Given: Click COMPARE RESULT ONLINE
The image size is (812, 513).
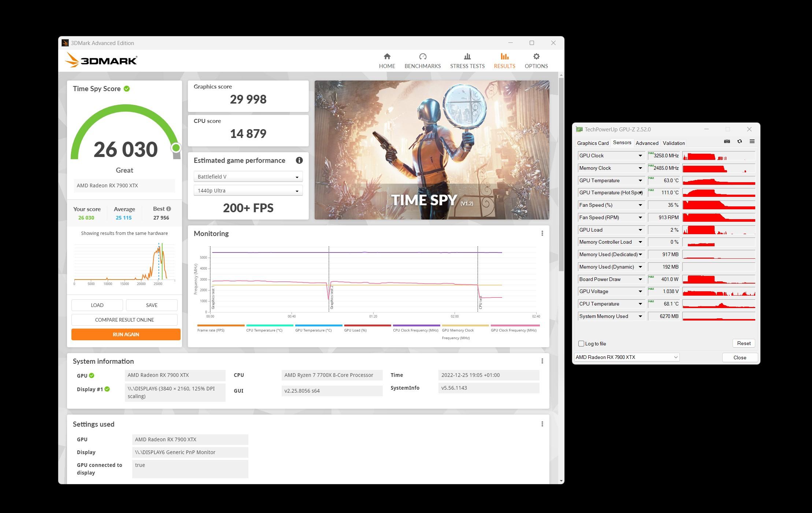Looking at the screenshot, I should tap(125, 320).
